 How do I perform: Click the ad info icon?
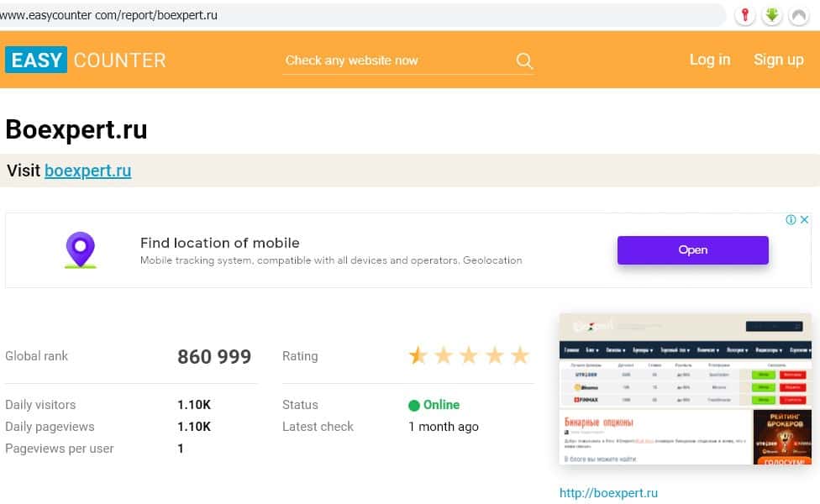pos(791,220)
